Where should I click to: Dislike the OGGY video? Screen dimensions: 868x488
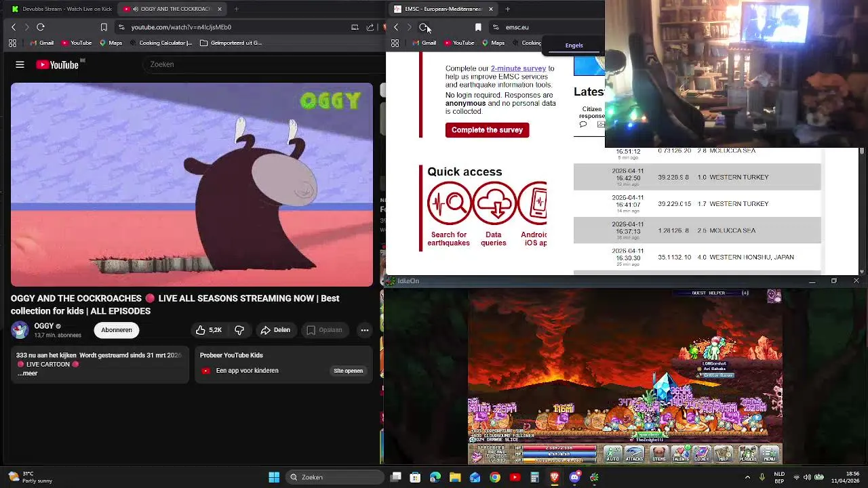(x=239, y=330)
